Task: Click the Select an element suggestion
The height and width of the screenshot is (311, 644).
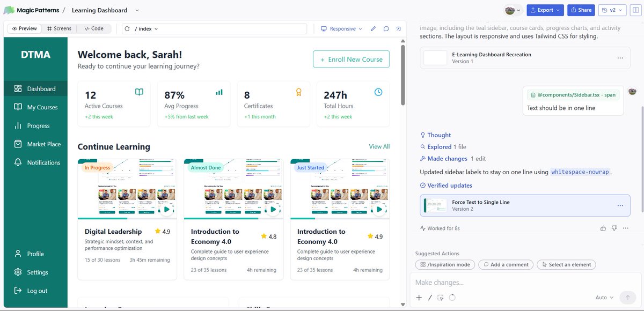Action: point(566,264)
